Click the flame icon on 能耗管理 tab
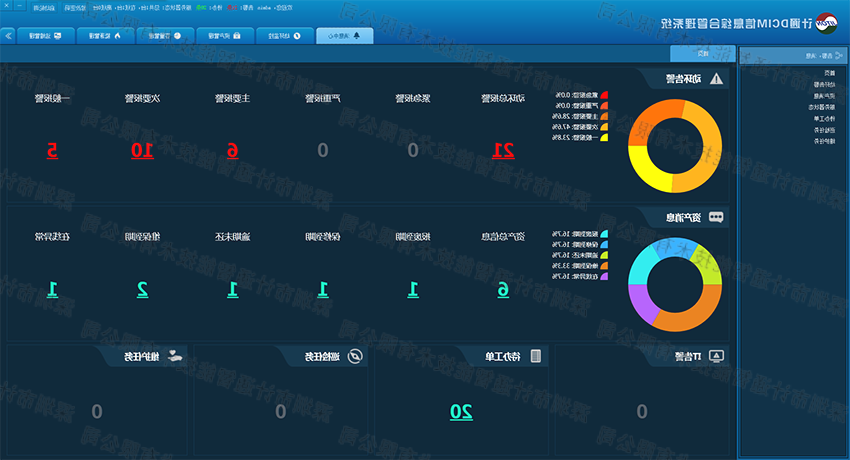Screen dimensions: 850x460 tap(117, 35)
